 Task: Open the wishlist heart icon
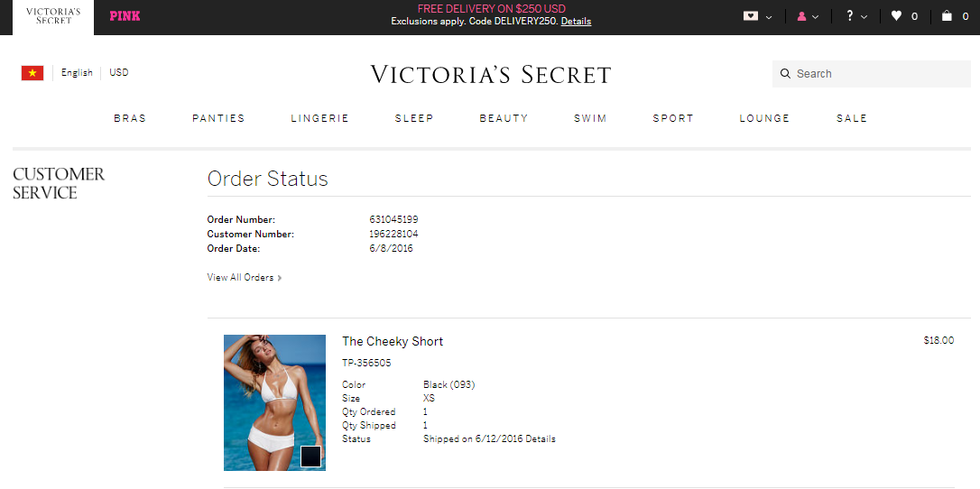click(896, 16)
